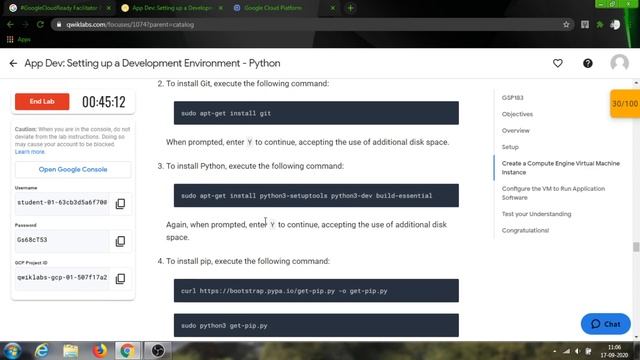Open the Chrome extensions puzzle icon
This screenshot has height=360, width=640.
(600, 24)
